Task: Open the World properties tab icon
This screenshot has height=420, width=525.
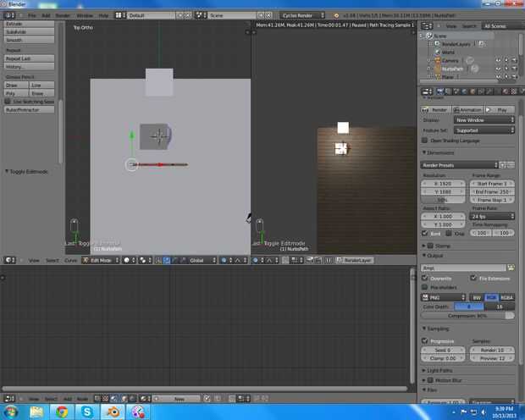Action: pyautogui.click(x=464, y=91)
